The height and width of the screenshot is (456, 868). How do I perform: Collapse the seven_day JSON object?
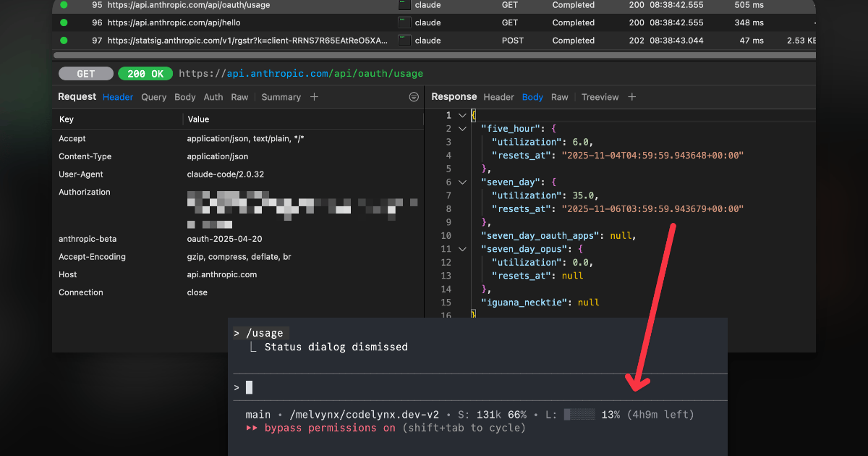tap(463, 182)
